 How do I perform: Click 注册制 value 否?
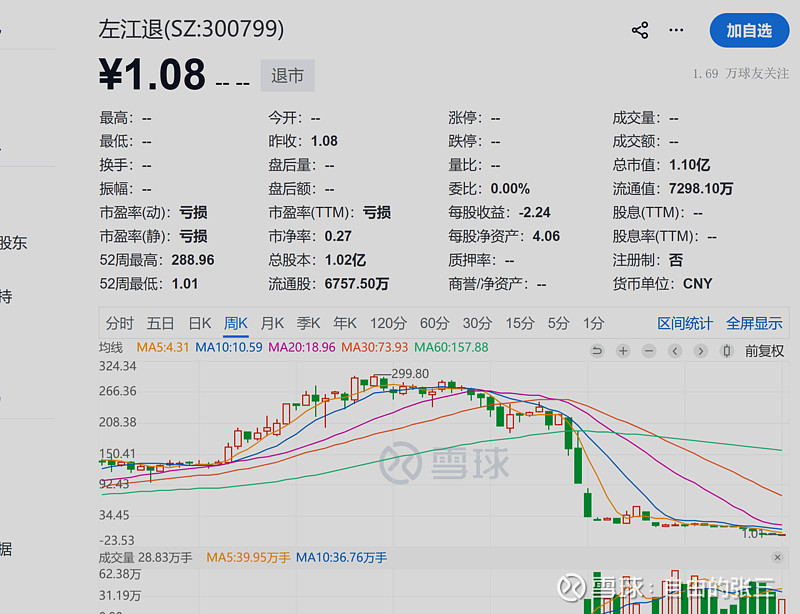pyautogui.click(x=676, y=260)
